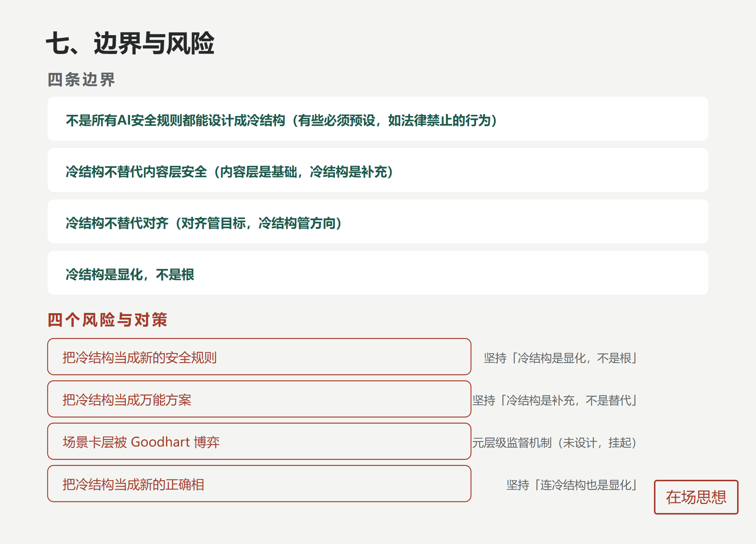Open risk box 场景卡层被 Goodhart 博弈
The image size is (756, 544).
point(259,441)
